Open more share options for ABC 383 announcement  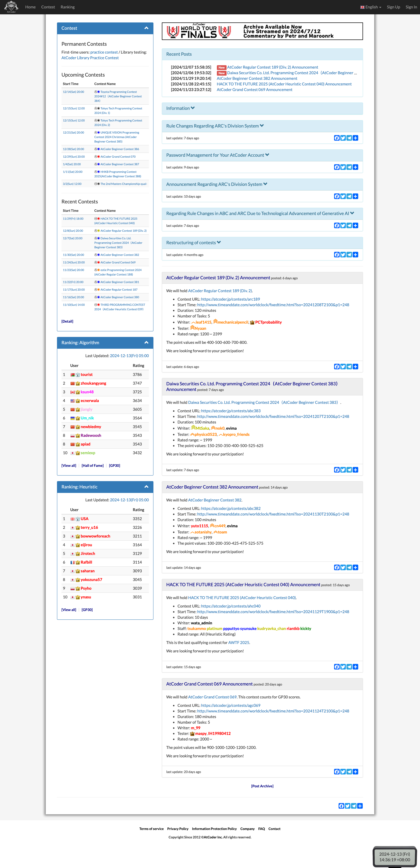[355, 470]
